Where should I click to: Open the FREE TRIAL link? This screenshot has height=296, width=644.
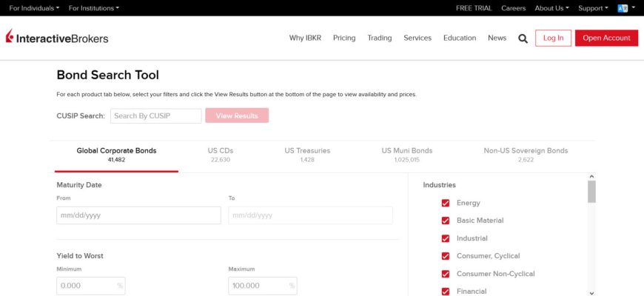click(x=474, y=8)
